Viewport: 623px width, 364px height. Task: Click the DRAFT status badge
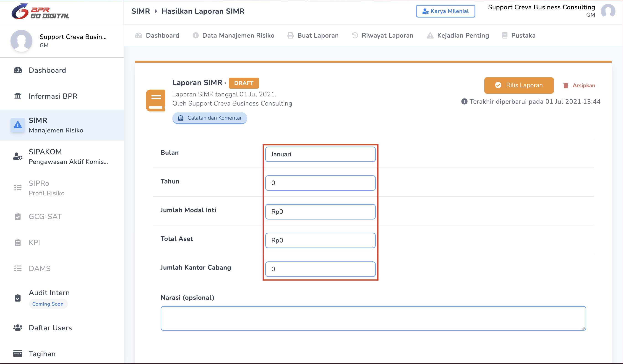coord(244,83)
